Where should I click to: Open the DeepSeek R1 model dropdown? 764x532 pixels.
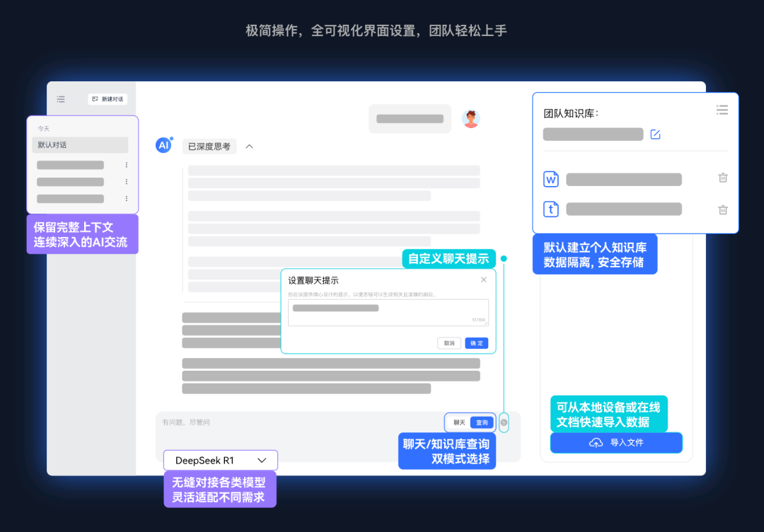pyautogui.click(x=220, y=460)
